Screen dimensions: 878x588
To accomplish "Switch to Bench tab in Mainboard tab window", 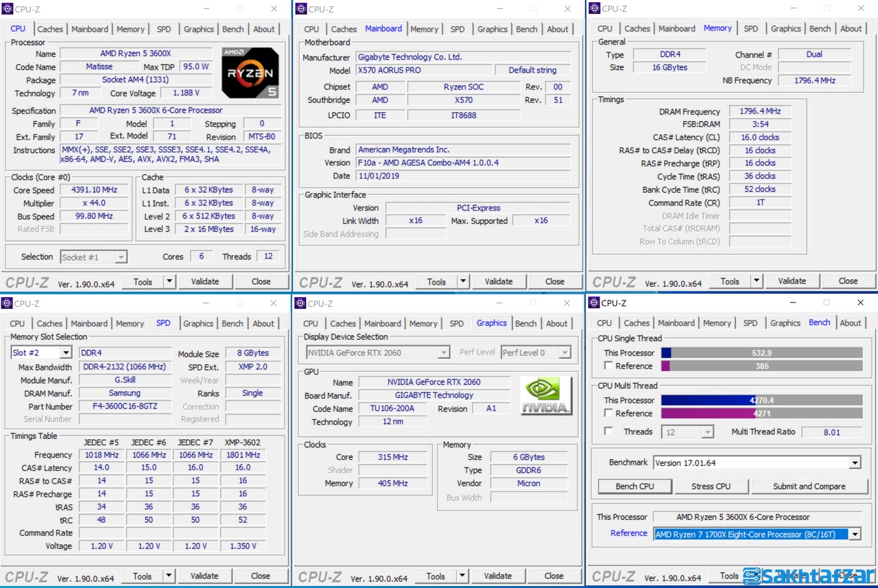I will click(527, 29).
